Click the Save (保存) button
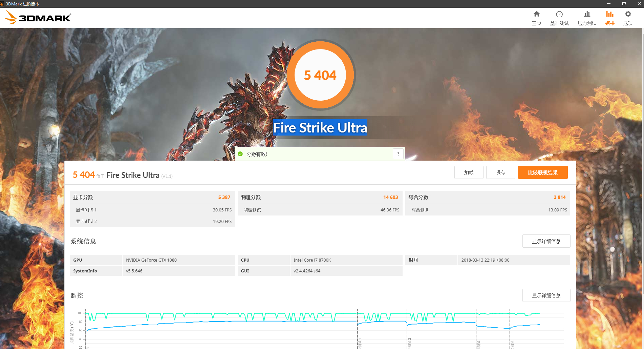644x349 pixels. click(x=500, y=172)
